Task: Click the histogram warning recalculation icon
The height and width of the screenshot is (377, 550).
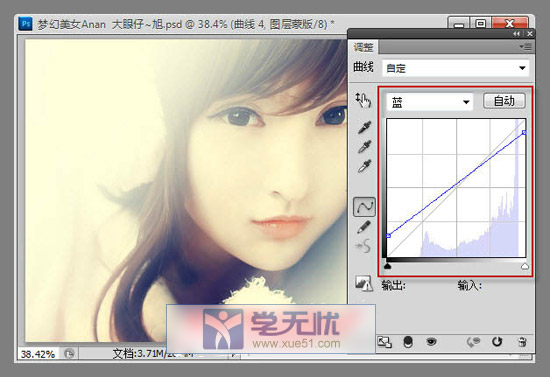Action: coord(364,283)
